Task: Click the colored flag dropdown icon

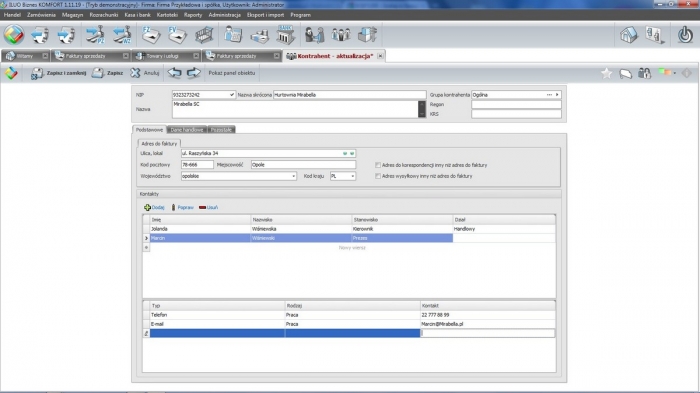Action: tap(667, 73)
